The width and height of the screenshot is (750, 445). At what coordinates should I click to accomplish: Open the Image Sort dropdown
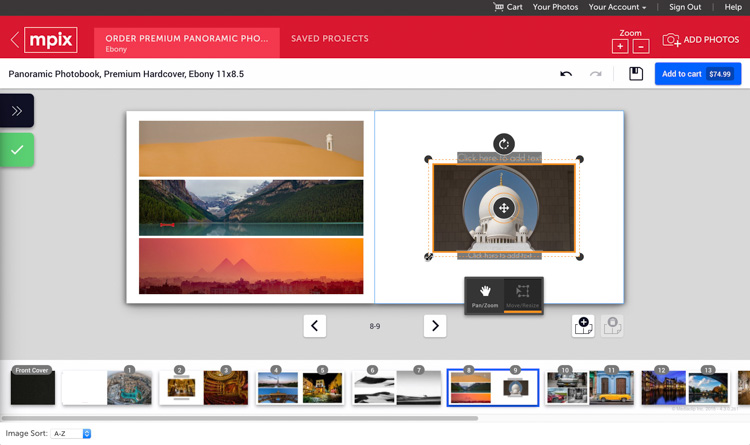[x=71, y=433]
